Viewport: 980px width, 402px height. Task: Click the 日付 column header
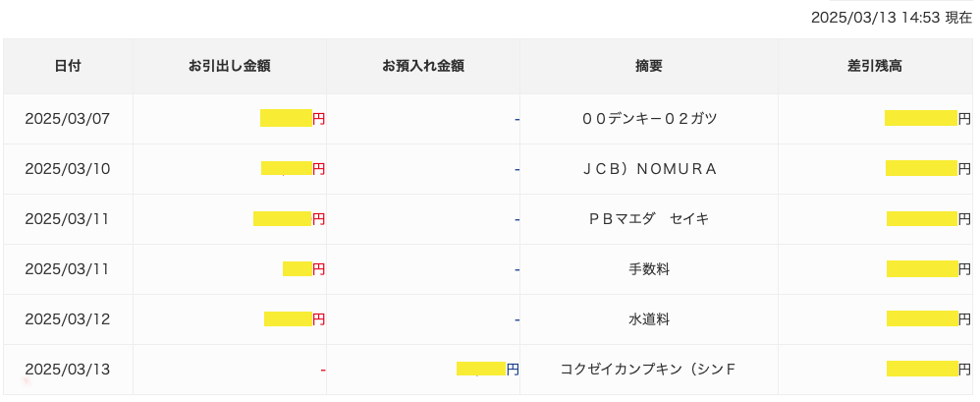point(68,66)
